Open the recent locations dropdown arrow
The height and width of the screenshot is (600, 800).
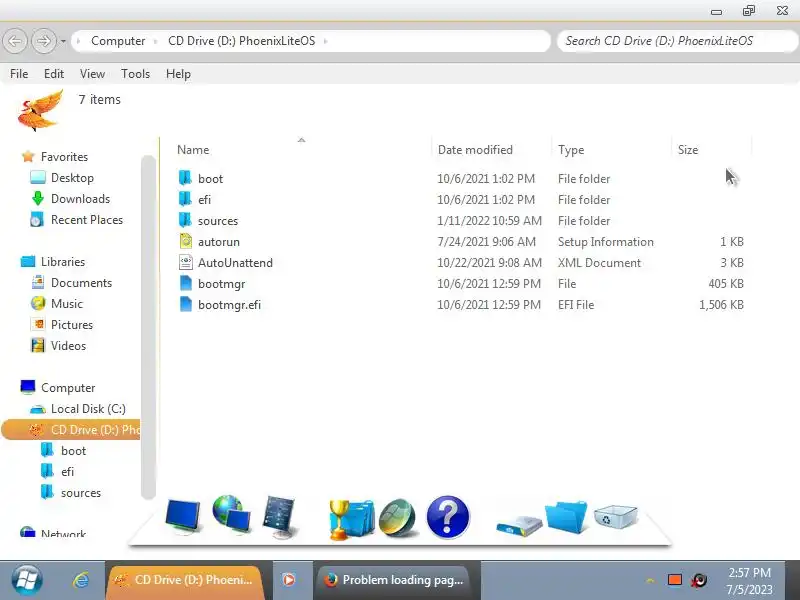coord(63,41)
